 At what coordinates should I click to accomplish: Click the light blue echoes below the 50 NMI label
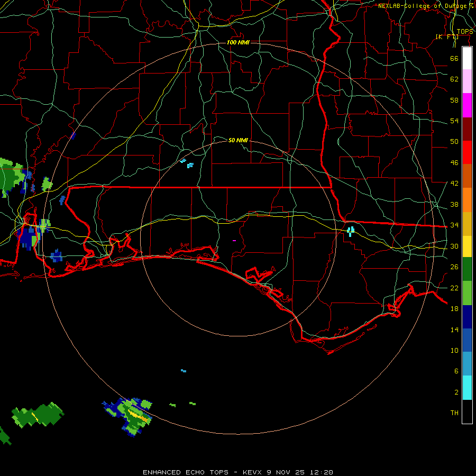click(187, 163)
